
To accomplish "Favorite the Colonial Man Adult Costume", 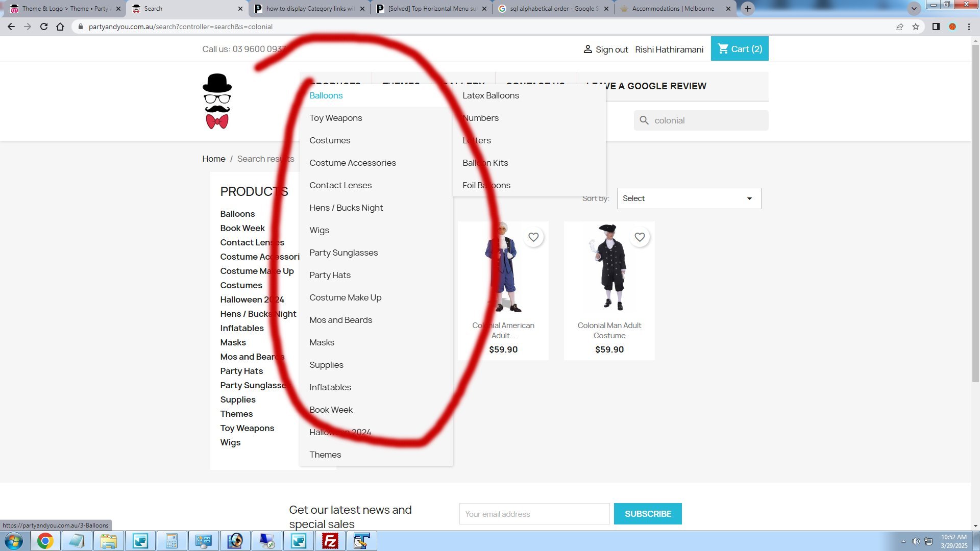I will [x=640, y=237].
